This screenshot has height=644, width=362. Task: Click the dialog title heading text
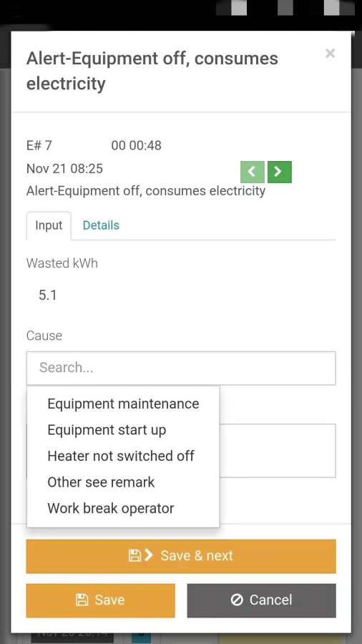tap(152, 71)
